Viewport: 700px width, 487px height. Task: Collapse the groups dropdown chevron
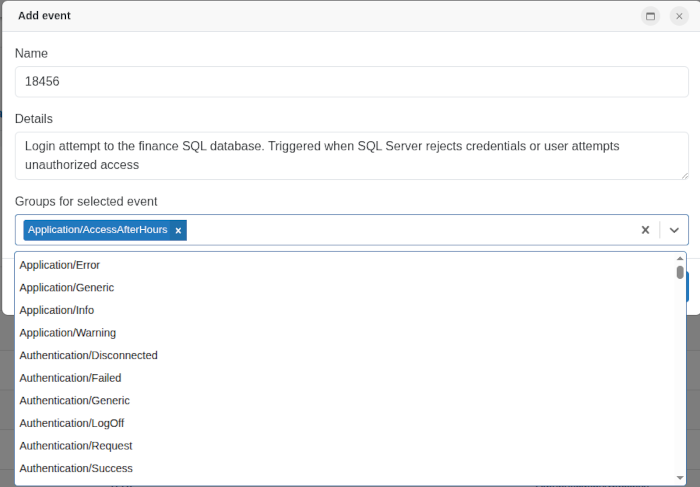point(674,230)
